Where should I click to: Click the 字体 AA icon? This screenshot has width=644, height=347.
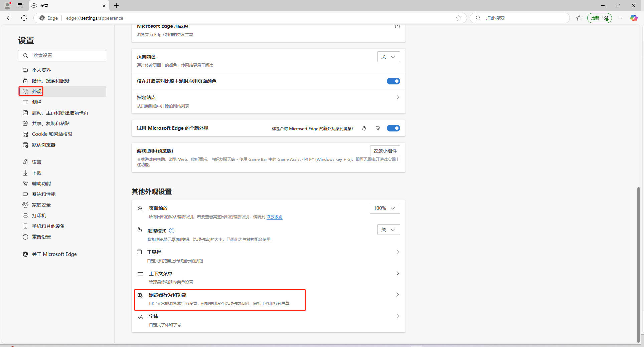pyautogui.click(x=140, y=317)
